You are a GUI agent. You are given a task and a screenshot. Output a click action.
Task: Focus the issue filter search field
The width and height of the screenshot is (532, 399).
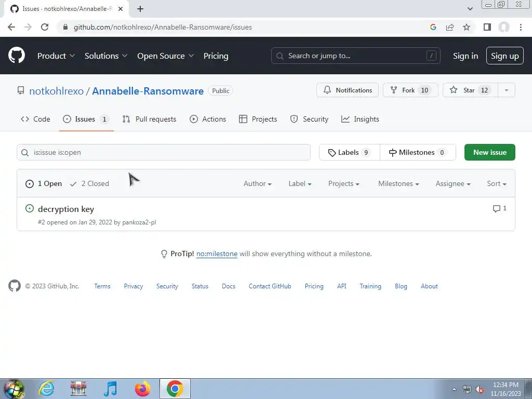tap(164, 152)
